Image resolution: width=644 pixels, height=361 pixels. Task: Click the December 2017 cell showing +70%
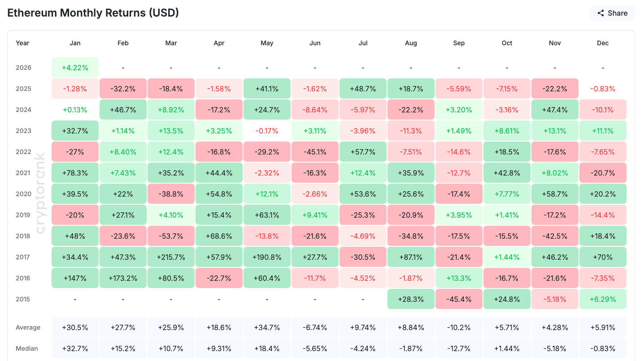click(603, 257)
